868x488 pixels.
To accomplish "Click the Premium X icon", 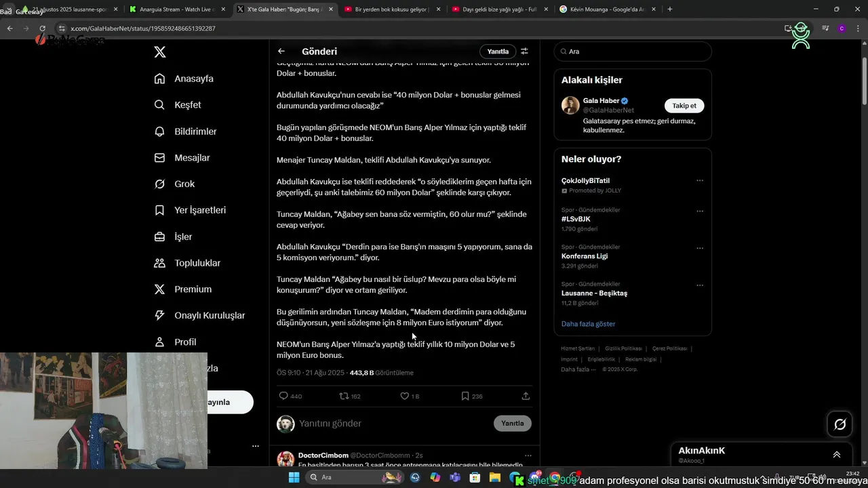I will click(x=159, y=289).
